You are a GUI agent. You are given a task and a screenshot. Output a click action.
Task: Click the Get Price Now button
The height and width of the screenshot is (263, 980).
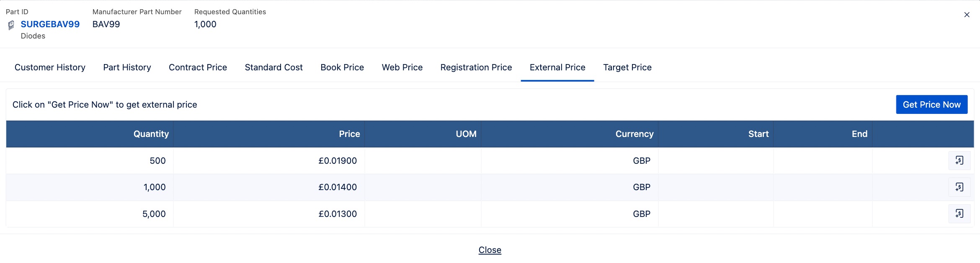pyautogui.click(x=932, y=105)
